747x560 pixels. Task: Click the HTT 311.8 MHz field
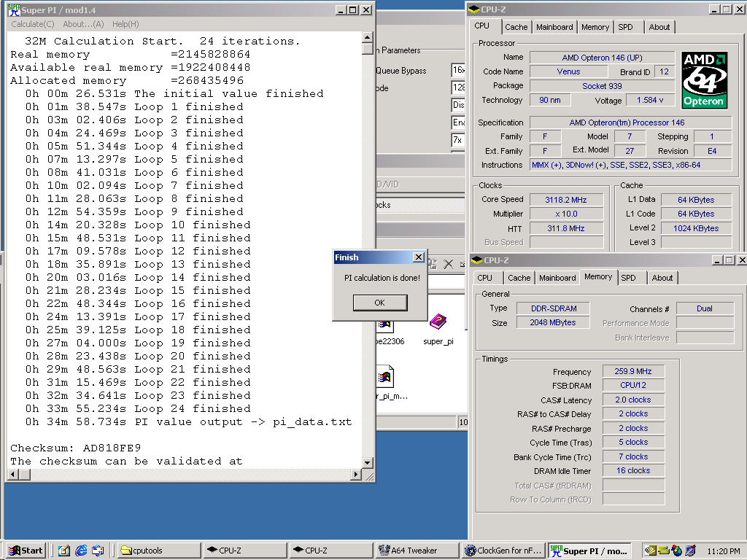point(566,228)
